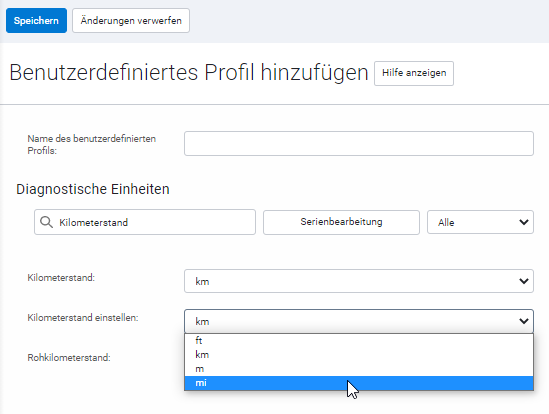Click the magnifier search icon
Screen dimensions: 549x414
46,222
